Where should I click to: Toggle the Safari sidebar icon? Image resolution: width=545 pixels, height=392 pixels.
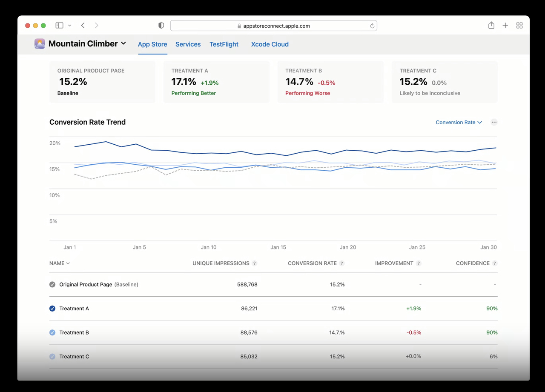[x=60, y=26]
